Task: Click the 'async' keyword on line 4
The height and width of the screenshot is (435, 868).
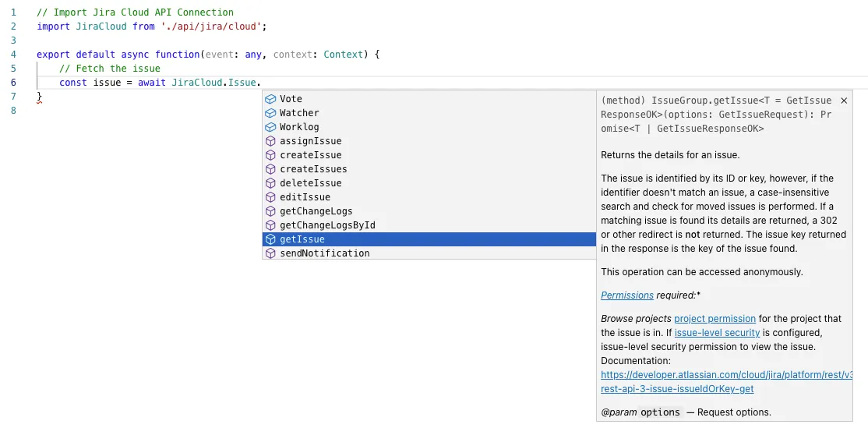Action: point(135,55)
